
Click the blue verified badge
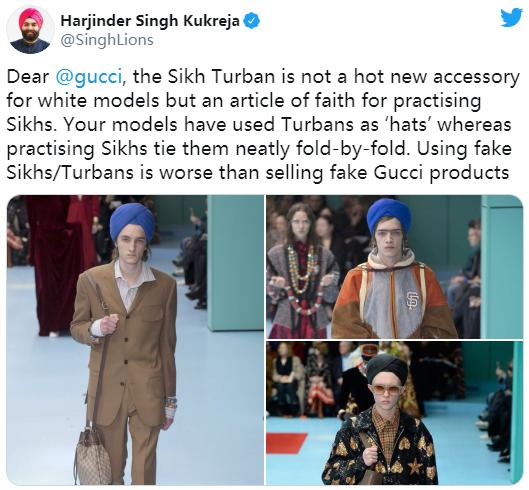(x=251, y=21)
